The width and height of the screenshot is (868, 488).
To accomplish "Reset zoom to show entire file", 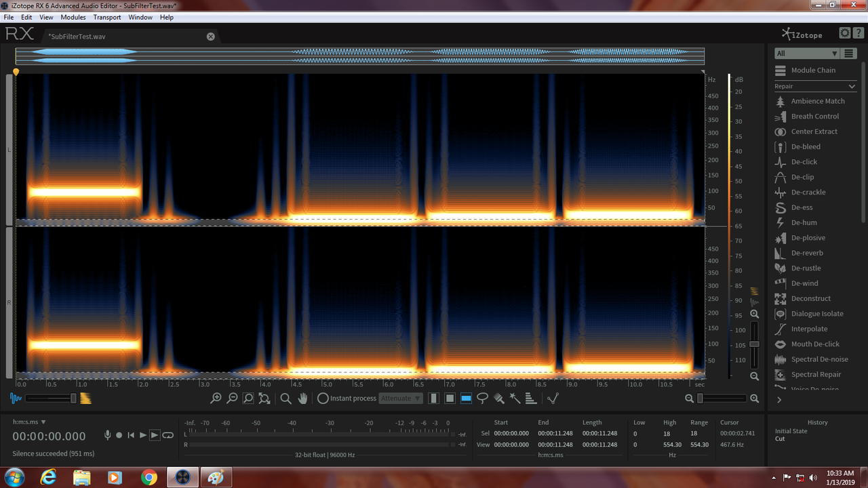I will pyautogui.click(x=264, y=399).
